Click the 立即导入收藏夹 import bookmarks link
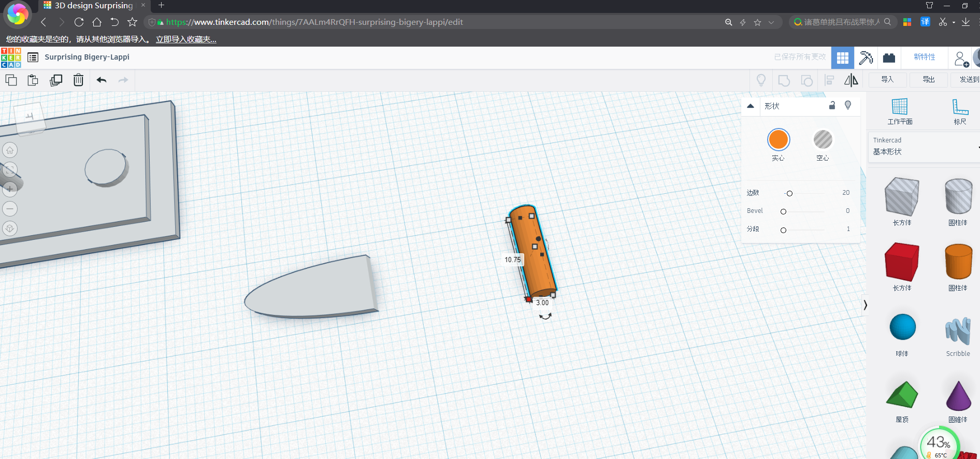Screen dimensions: 980x459 tap(186, 39)
